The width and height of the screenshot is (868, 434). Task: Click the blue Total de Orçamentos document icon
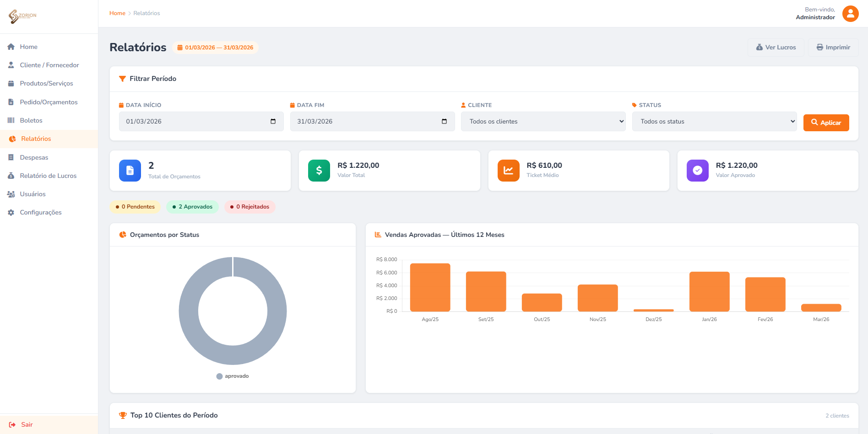(130, 171)
